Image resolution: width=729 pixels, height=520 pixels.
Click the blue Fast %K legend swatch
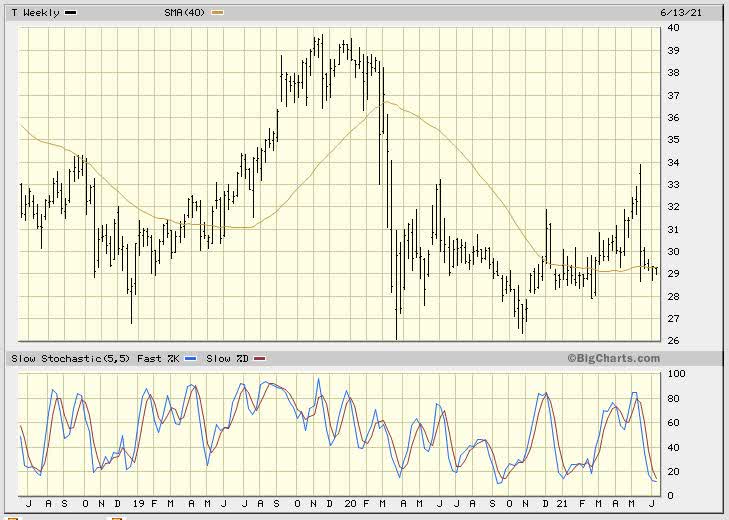[191, 359]
